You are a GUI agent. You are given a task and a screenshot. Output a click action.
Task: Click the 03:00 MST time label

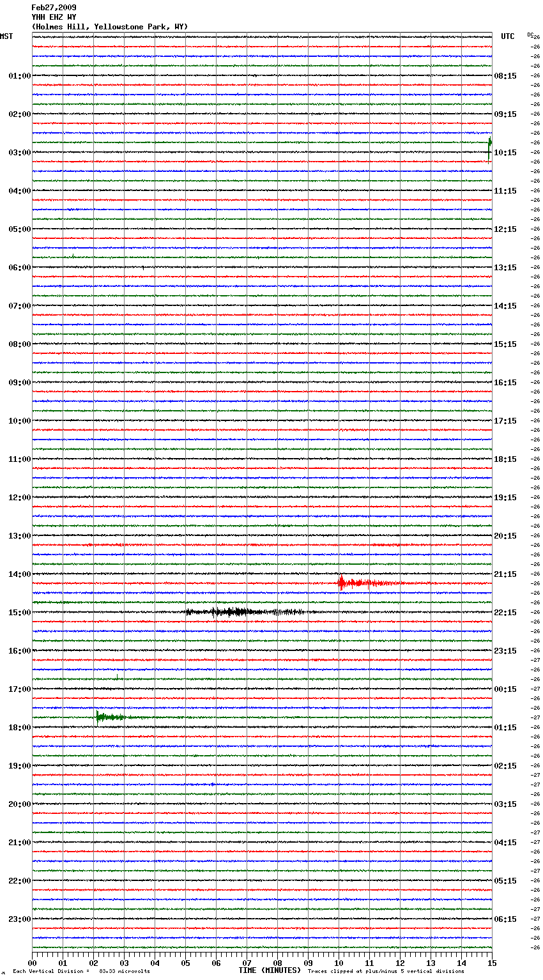[x=20, y=153]
